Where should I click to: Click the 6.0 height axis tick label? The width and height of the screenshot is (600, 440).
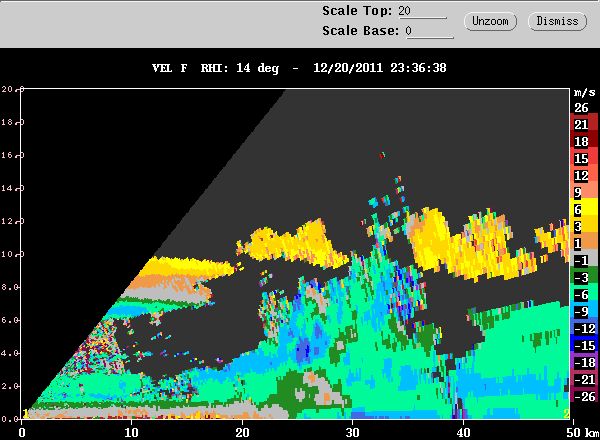pos(9,320)
